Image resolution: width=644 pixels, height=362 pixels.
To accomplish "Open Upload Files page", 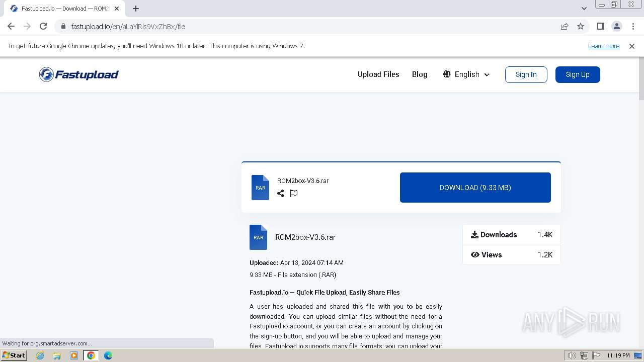I will point(378,74).
